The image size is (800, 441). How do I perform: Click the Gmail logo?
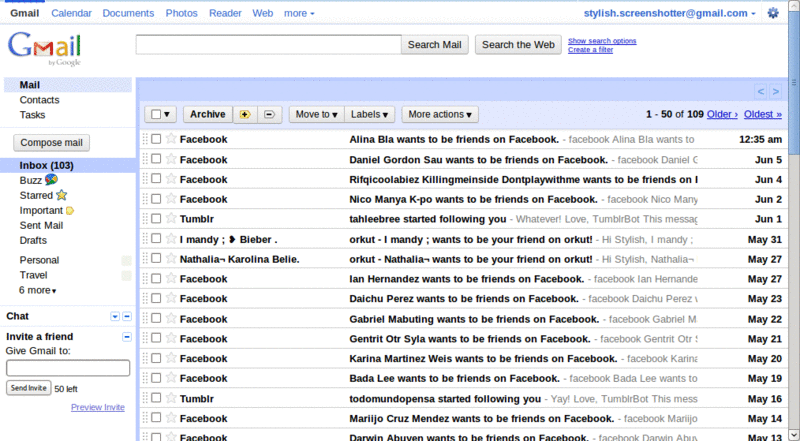click(x=44, y=49)
